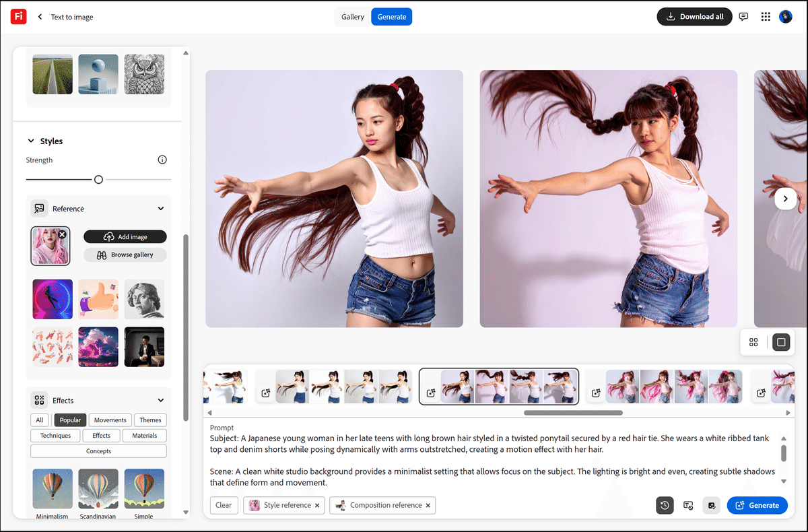This screenshot has width=808, height=532.
Task: Click the left panel scroll-up arrow
Action: click(x=187, y=53)
